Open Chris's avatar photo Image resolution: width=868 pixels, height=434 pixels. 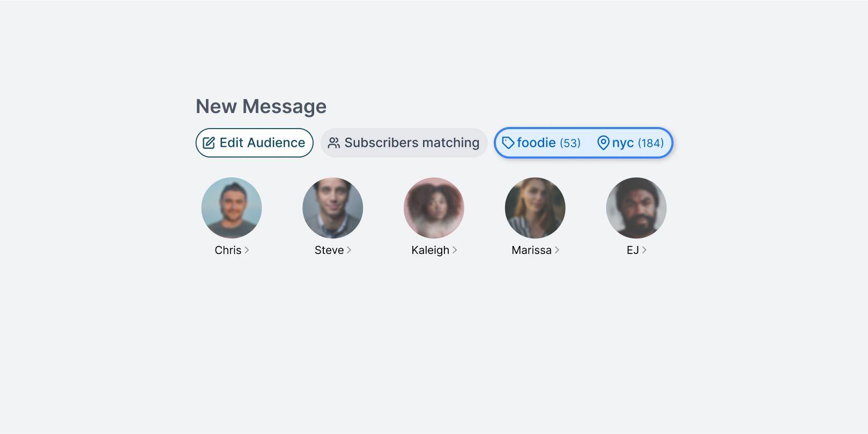click(x=231, y=208)
